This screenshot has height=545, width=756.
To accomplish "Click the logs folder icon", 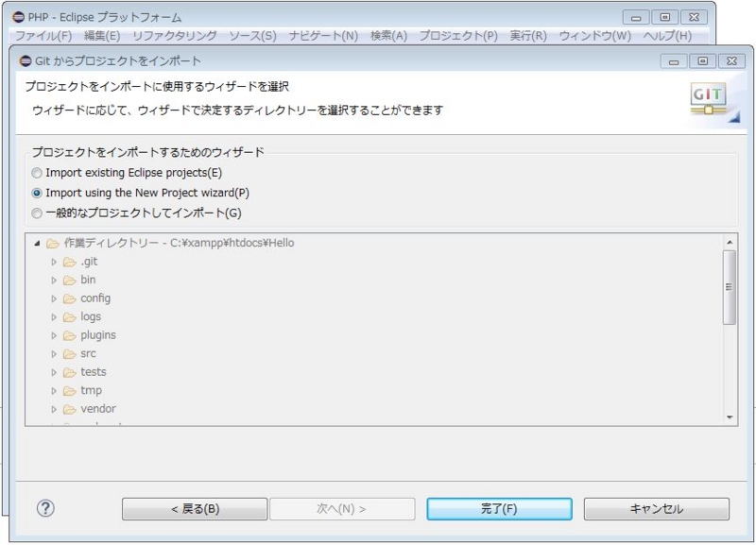I will coord(70,317).
